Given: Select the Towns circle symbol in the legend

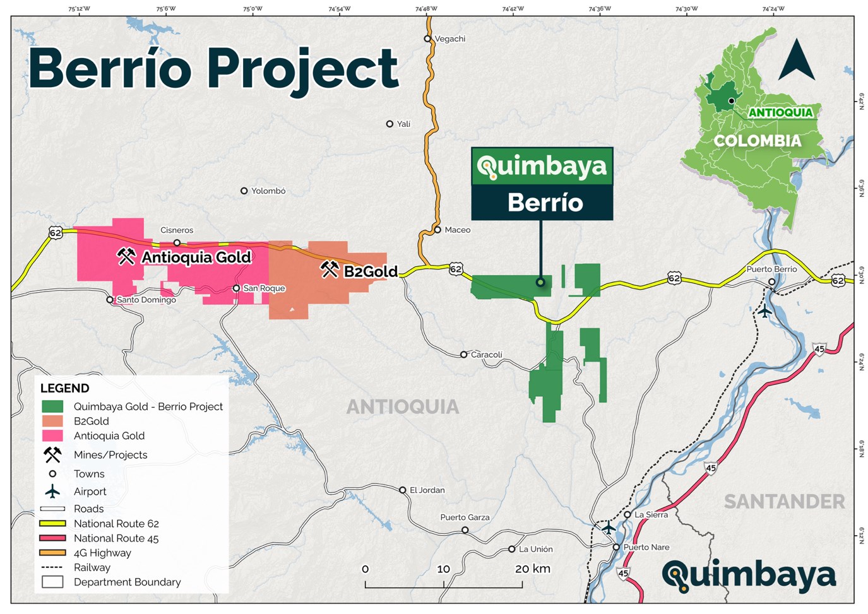Looking at the screenshot, I should 52,473.
